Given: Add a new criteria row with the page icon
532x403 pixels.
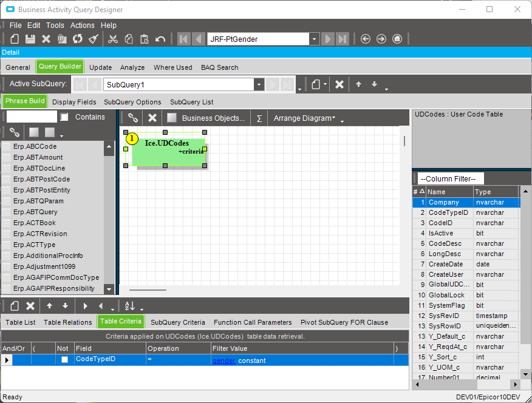Looking at the screenshot, I should [15, 306].
